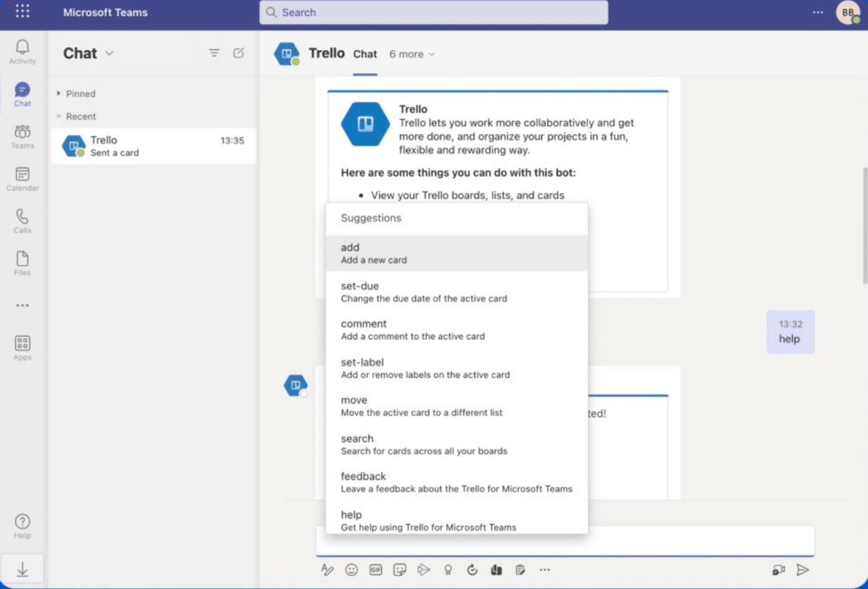
Task: Switch to the Chat tab in Trello
Action: tap(365, 54)
